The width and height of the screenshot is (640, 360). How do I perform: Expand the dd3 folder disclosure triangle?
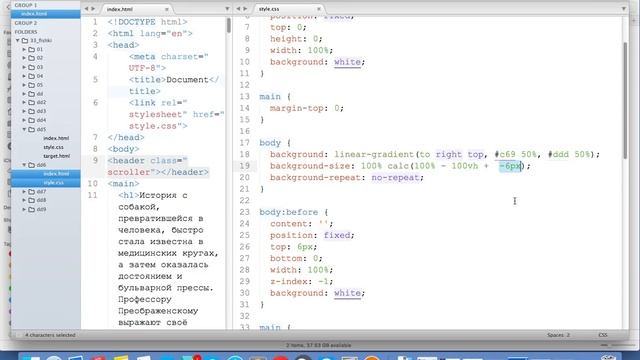(x=24, y=111)
